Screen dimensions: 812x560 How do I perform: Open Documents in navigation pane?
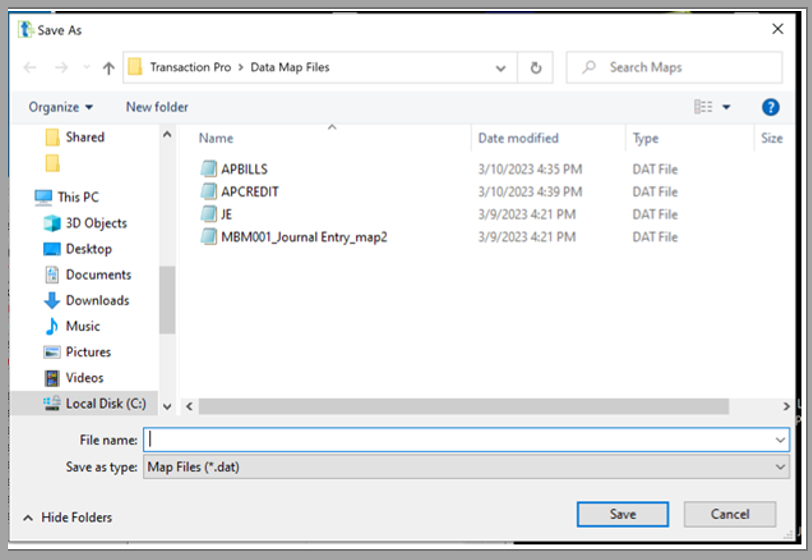tap(88, 275)
